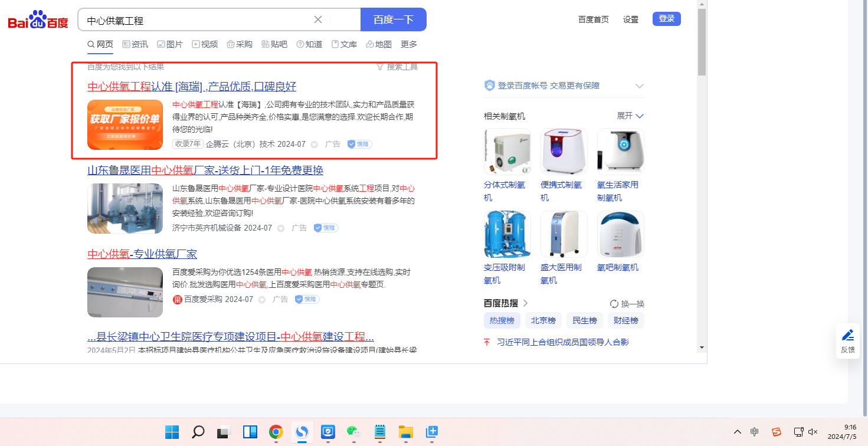Open the 中心供氧-专业供氧厂家 result title

coord(142,254)
